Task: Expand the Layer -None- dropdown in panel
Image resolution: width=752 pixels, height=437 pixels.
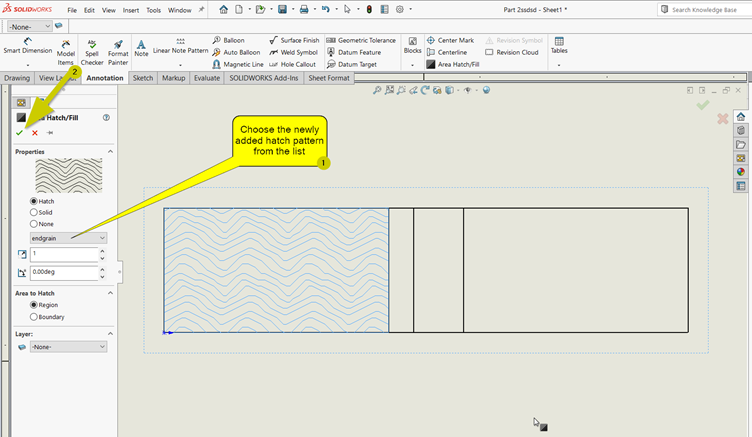Action: pyautogui.click(x=68, y=347)
